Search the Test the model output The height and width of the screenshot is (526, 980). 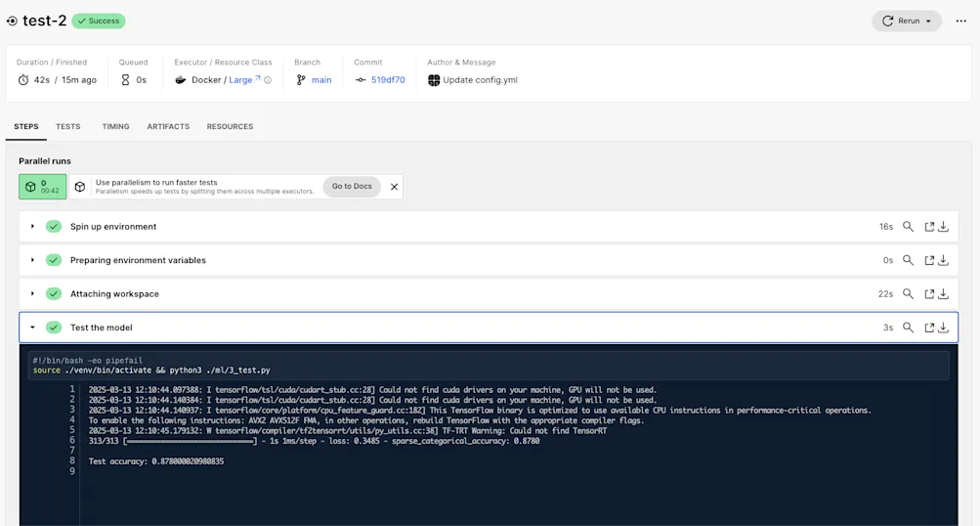pyautogui.click(x=908, y=328)
